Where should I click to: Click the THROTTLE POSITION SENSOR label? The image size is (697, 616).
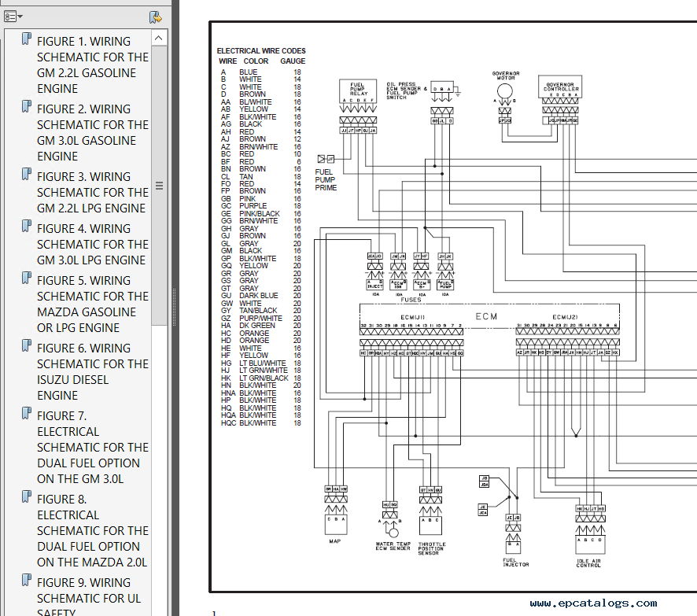click(x=432, y=548)
